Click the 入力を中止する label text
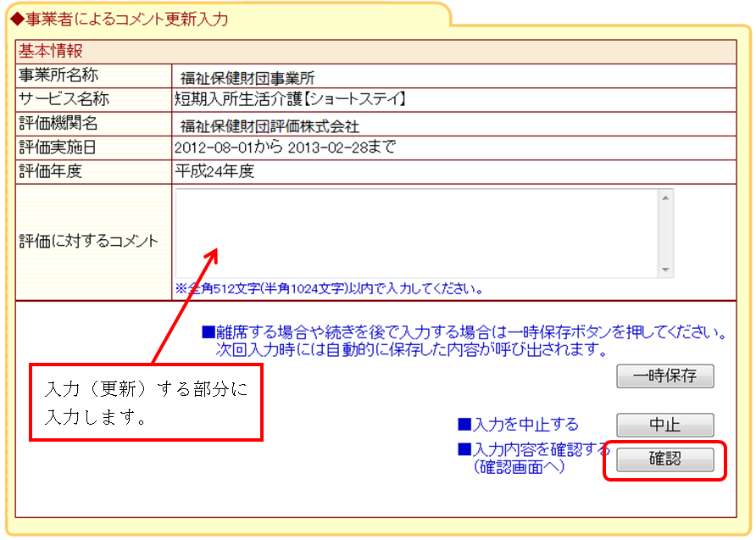The width and height of the screenshot is (756, 540). click(x=519, y=424)
